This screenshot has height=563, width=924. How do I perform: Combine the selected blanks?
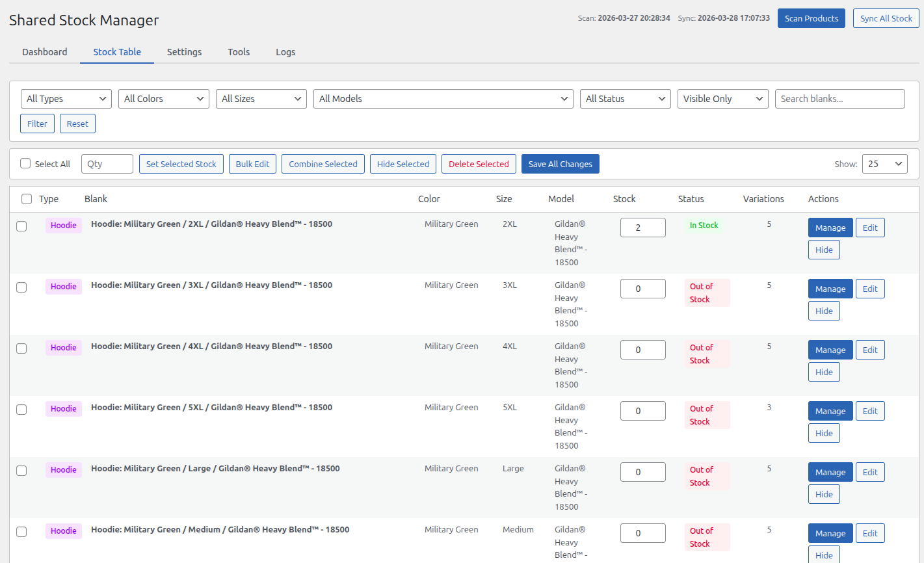click(323, 164)
